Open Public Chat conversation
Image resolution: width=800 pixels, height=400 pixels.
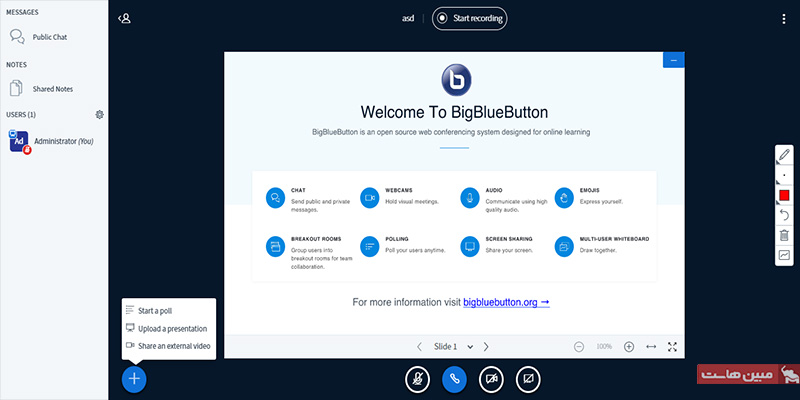pos(39,37)
